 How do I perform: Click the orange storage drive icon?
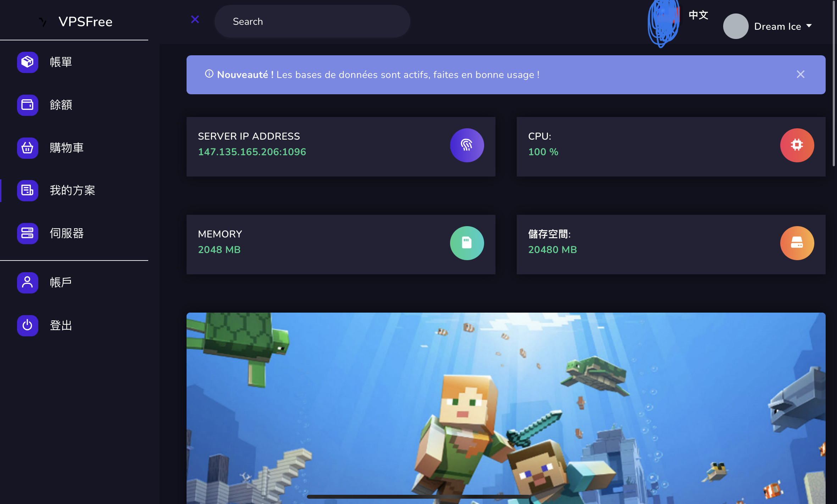tap(797, 243)
